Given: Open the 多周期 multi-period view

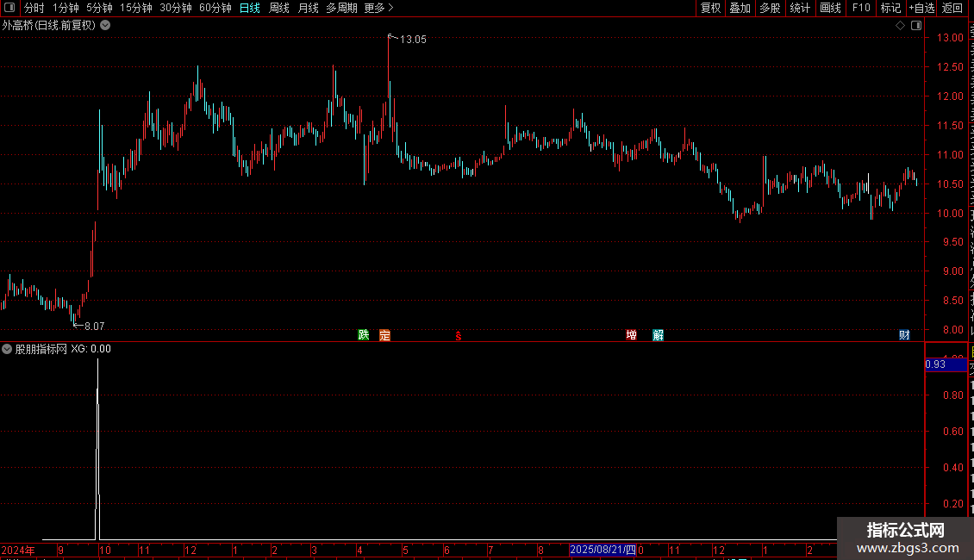Looking at the screenshot, I should pos(341,8).
